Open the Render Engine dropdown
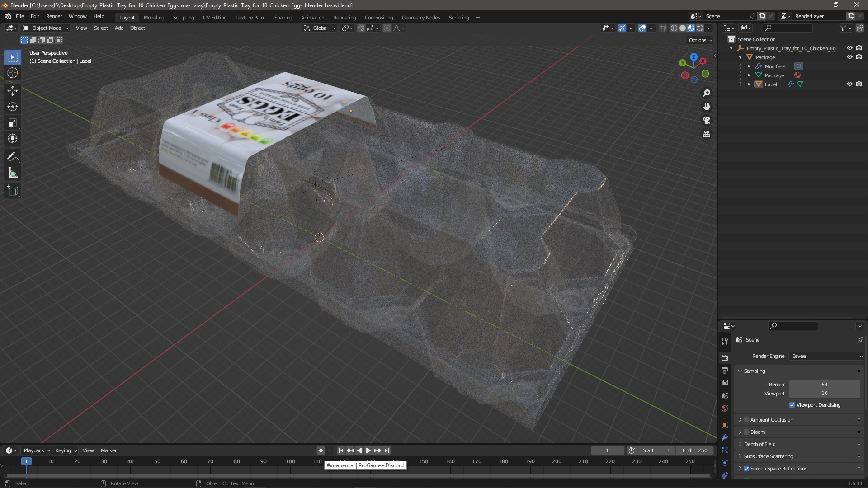This screenshot has height=488, width=868. click(x=826, y=356)
